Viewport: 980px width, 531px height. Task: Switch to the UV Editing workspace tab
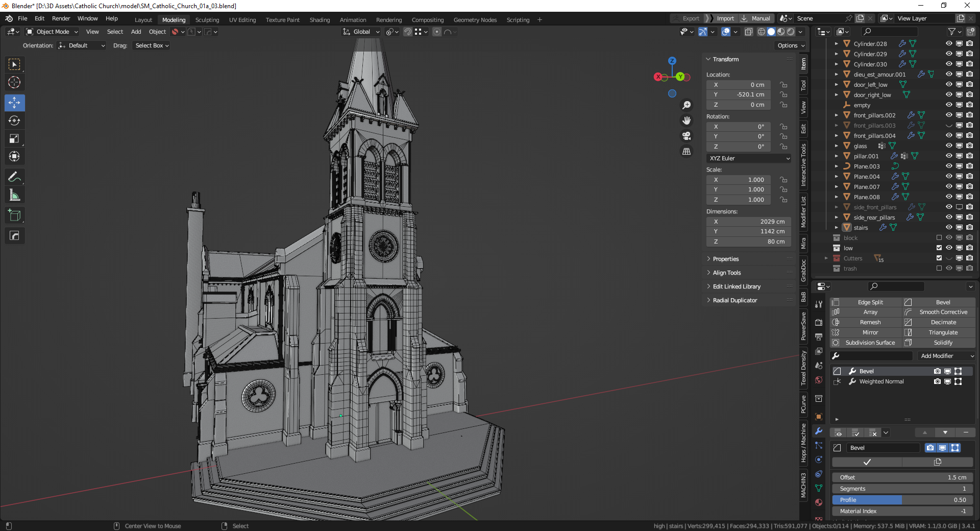[x=242, y=20]
